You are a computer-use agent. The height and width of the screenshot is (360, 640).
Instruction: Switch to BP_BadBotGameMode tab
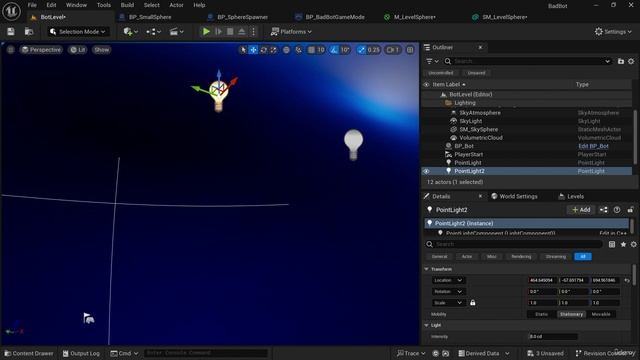[x=335, y=17]
